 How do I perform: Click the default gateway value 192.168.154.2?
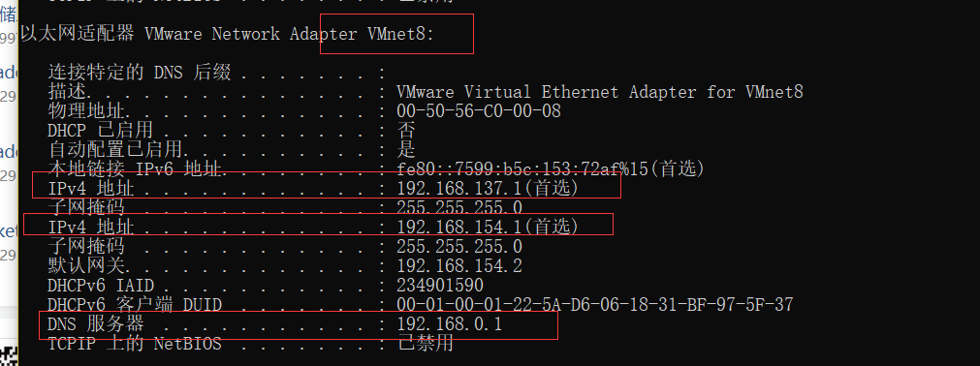pos(459,265)
